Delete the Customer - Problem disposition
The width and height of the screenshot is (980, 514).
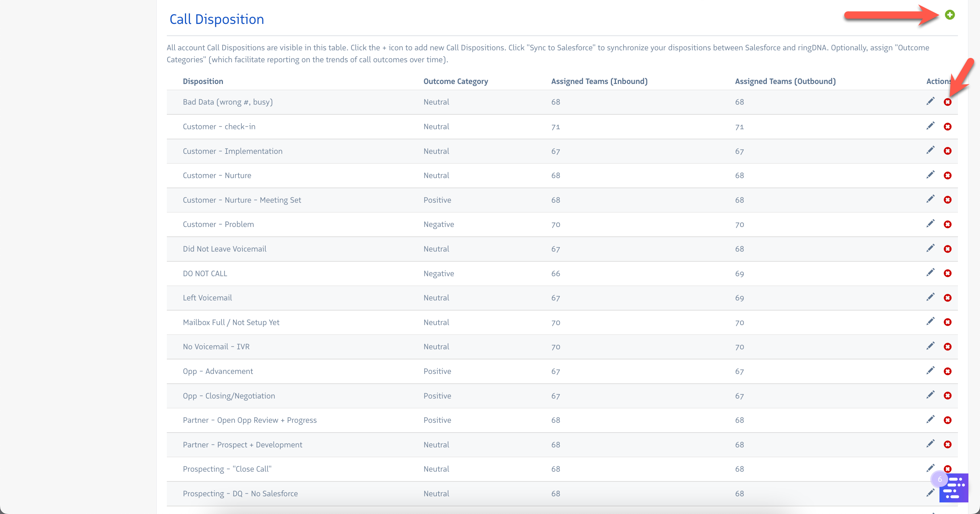click(947, 224)
